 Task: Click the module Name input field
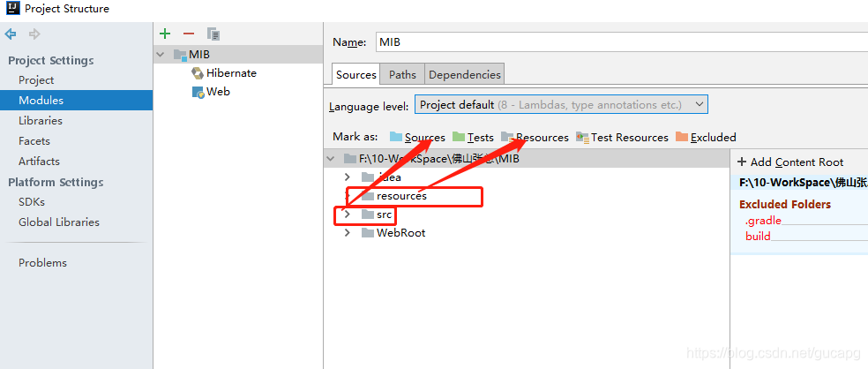[x=622, y=42]
